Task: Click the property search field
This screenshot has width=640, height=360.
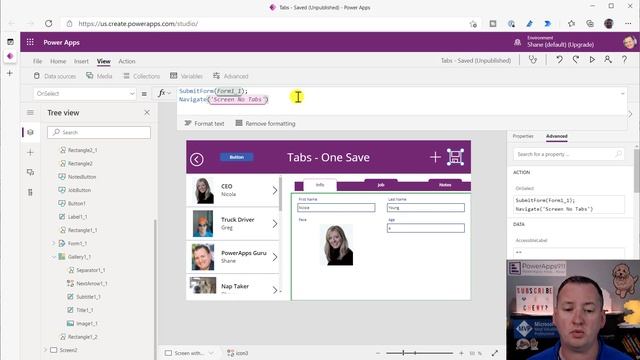Action: point(569,154)
